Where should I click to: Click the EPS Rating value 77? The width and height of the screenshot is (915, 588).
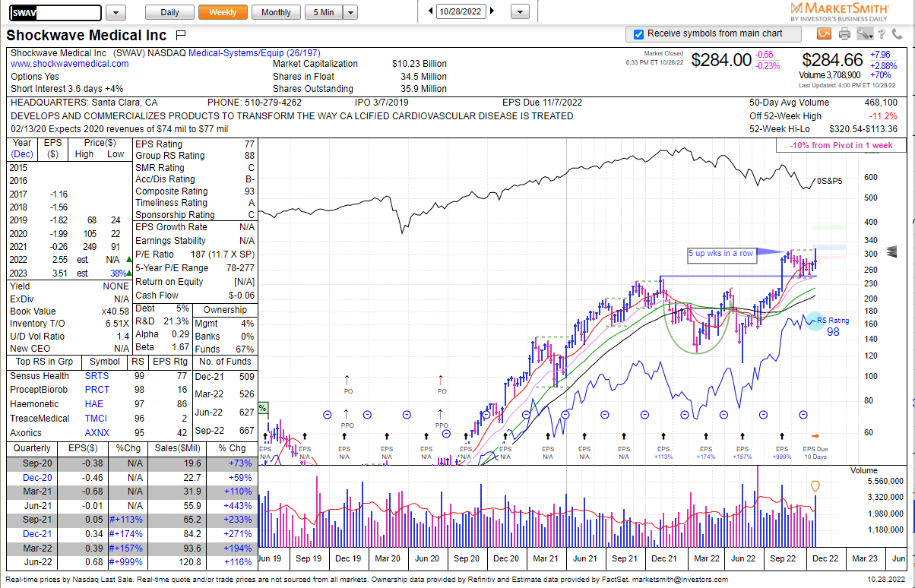click(250, 144)
